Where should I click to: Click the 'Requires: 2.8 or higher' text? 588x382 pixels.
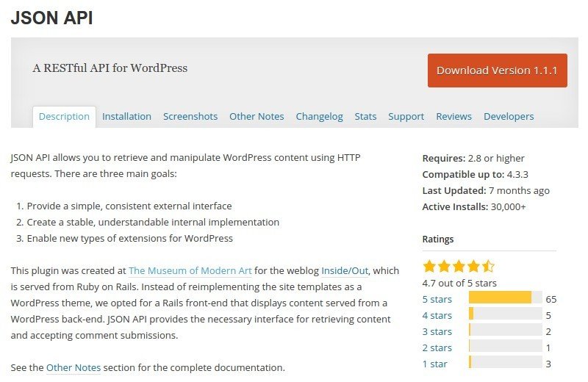[473, 158]
